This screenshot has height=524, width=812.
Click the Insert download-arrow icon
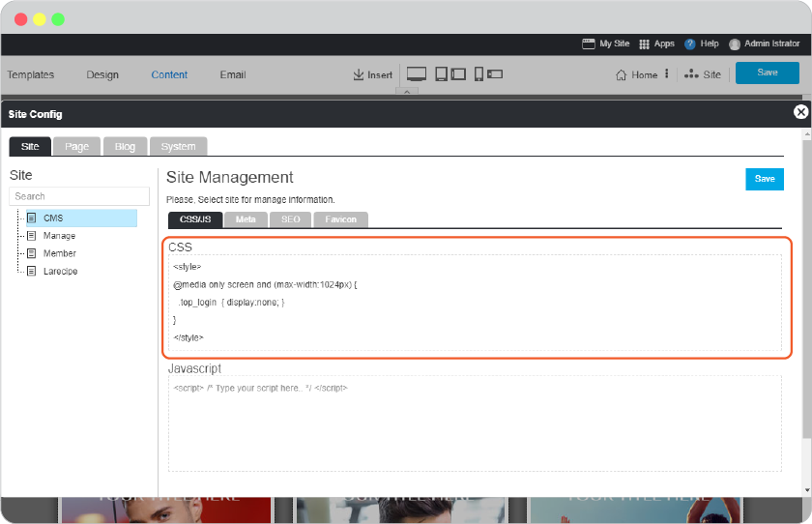click(x=359, y=74)
